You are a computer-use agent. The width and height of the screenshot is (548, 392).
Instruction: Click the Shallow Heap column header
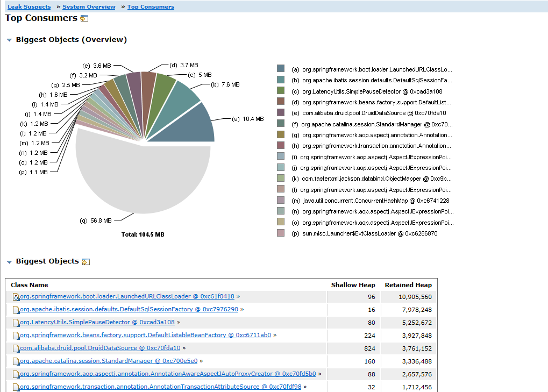[352, 285]
